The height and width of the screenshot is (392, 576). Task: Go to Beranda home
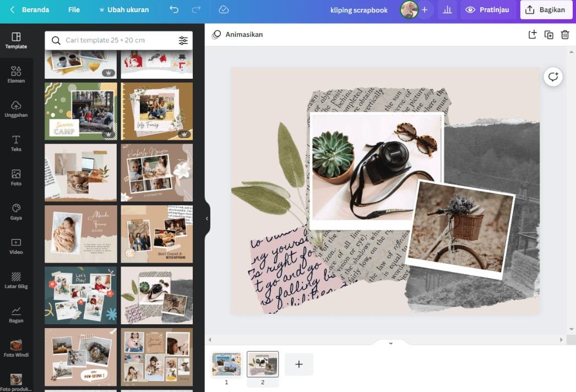(x=35, y=9)
